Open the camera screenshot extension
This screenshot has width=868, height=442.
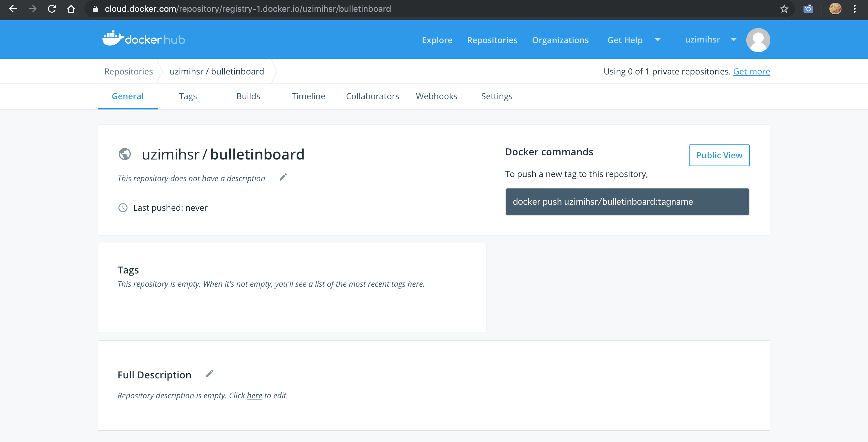(x=808, y=9)
